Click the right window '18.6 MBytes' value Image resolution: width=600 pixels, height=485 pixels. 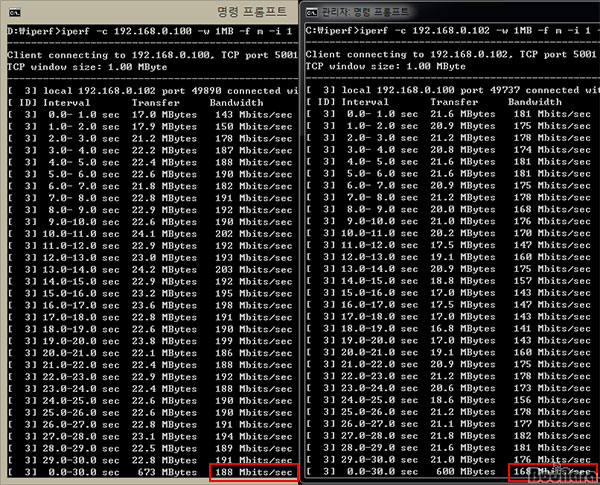(x=463, y=400)
